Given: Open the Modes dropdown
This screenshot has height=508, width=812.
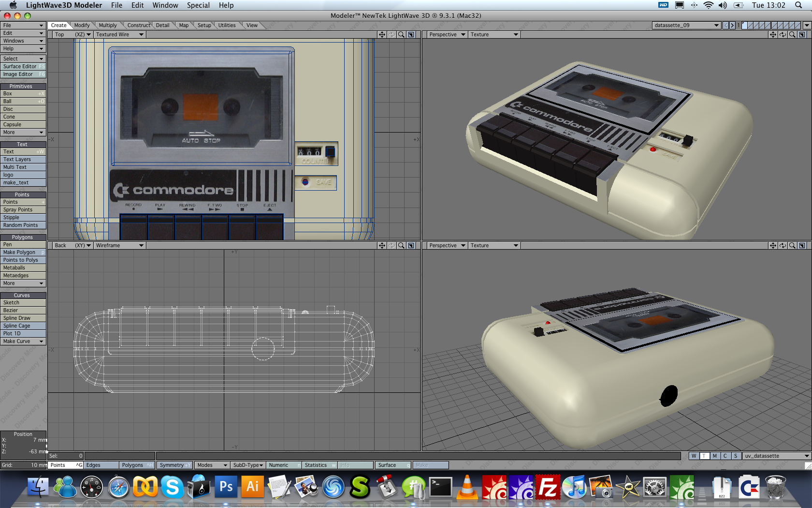Looking at the screenshot, I should click(212, 465).
